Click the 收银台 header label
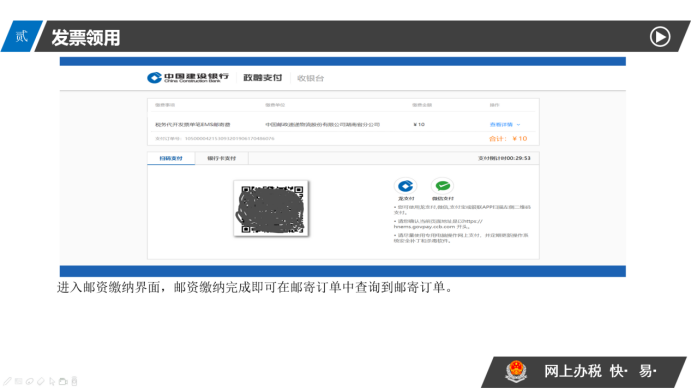 click(311, 79)
